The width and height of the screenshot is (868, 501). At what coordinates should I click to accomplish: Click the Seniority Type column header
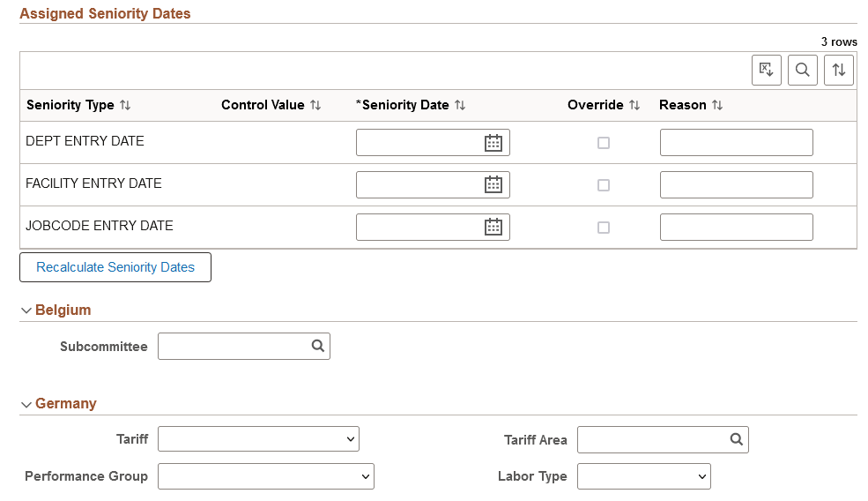pos(70,105)
